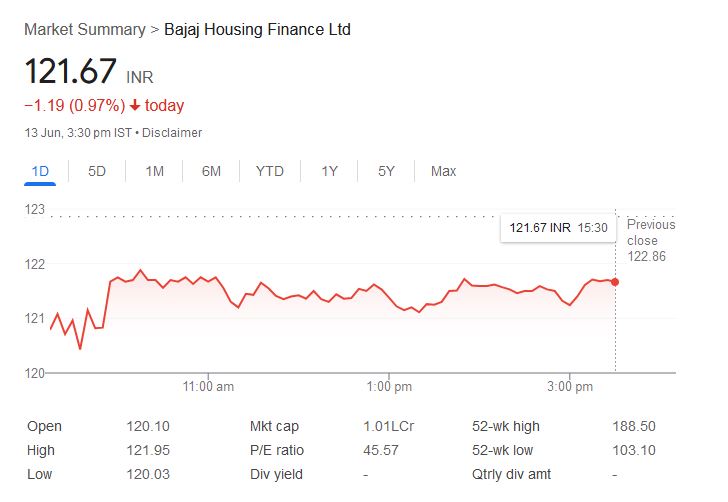This screenshot has width=728, height=502.
Task: Open the 1M chart range tab
Action: point(154,171)
